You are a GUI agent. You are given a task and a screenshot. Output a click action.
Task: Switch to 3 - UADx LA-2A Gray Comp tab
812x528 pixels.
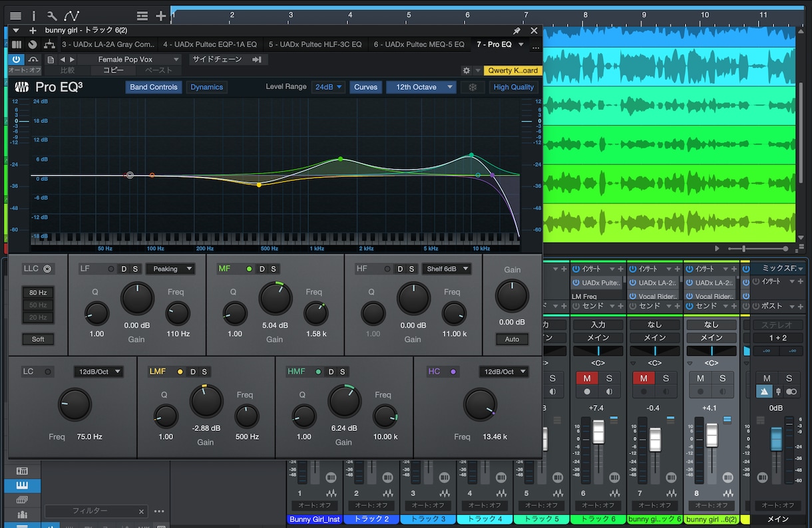108,45
